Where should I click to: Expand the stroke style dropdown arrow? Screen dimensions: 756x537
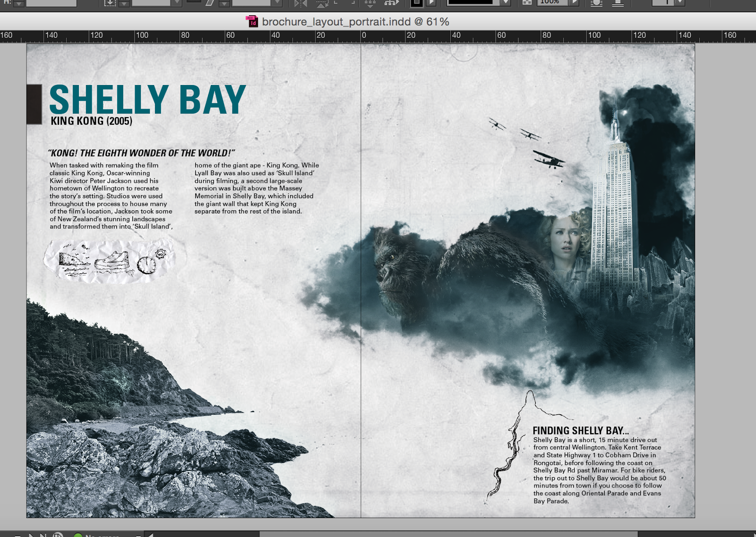pos(506,2)
